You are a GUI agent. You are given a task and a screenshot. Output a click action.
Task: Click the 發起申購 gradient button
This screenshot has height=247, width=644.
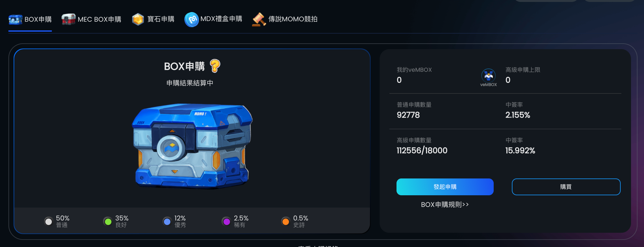point(445,187)
